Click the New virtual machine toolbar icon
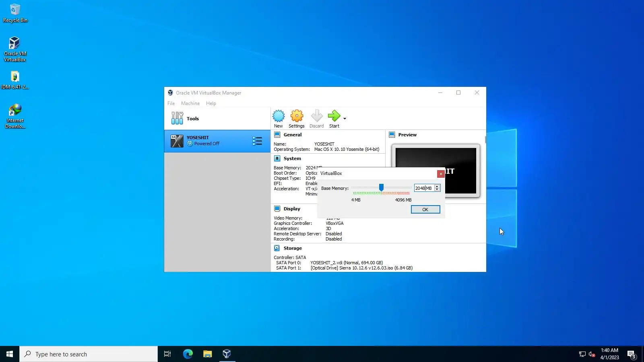Viewport: 644px width, 362px height. point(279,119)
